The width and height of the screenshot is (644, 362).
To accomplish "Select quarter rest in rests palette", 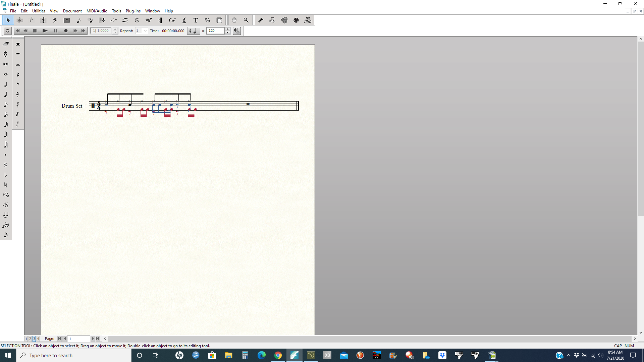I will 18,74.
